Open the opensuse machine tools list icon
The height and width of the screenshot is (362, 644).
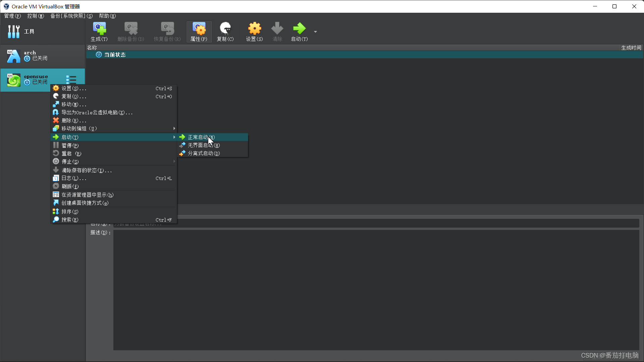(x=71, y=79)
